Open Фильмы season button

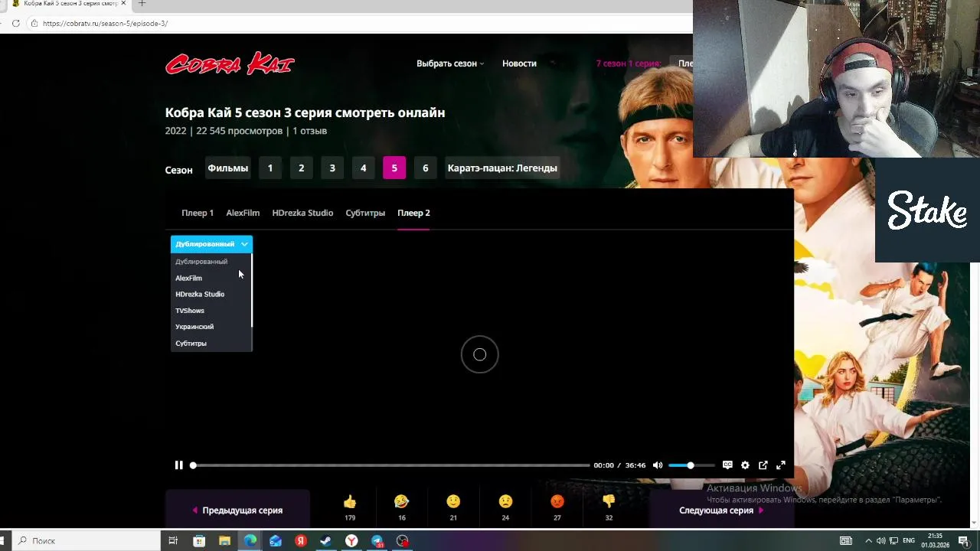point(228,168)
